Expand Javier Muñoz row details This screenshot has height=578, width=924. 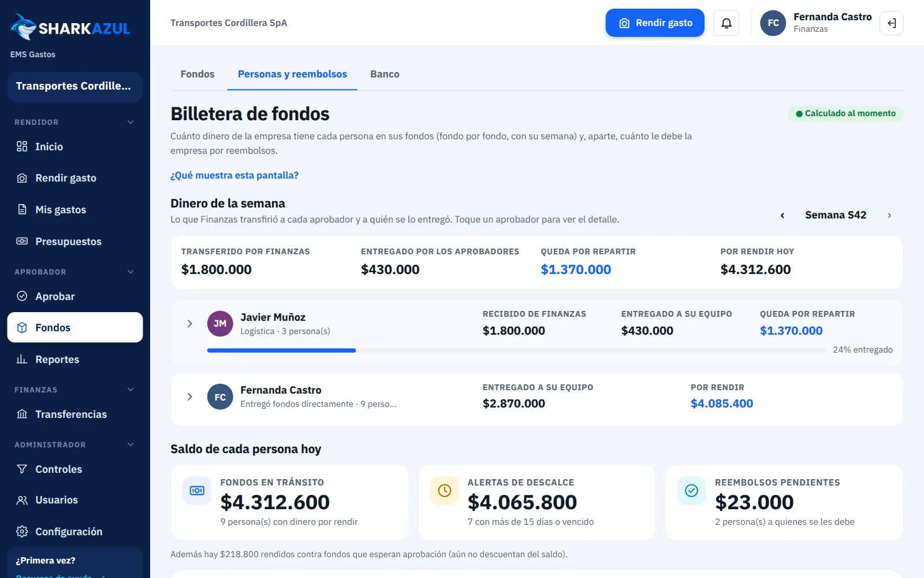point(189,324)
